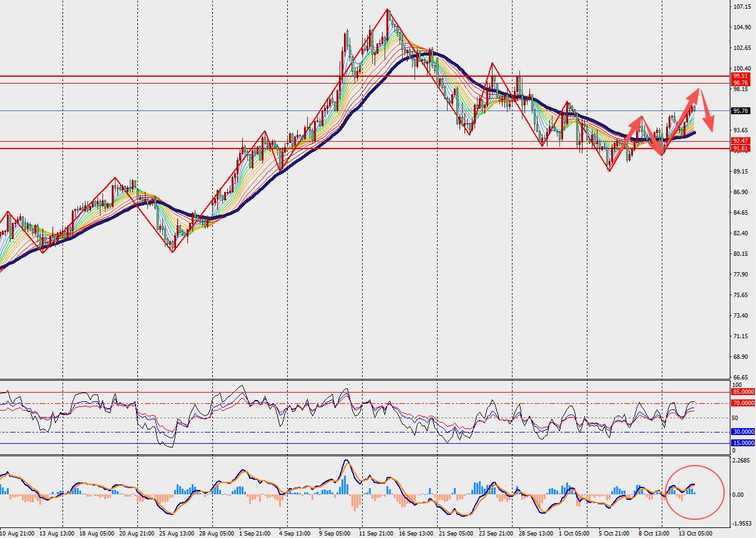Click the 85.0000 oscillator level label
The height and width of the screenshot is (538, 756).
tap(743, 392)
